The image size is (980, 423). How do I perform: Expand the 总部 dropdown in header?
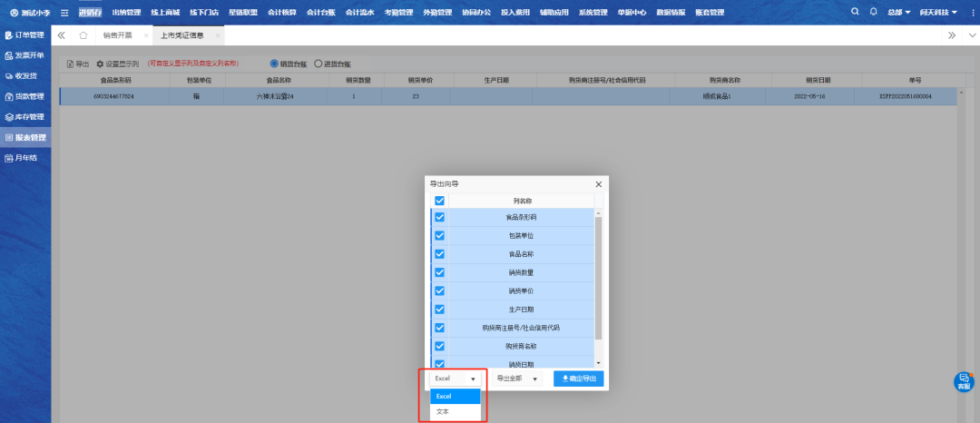click(899, 13)
